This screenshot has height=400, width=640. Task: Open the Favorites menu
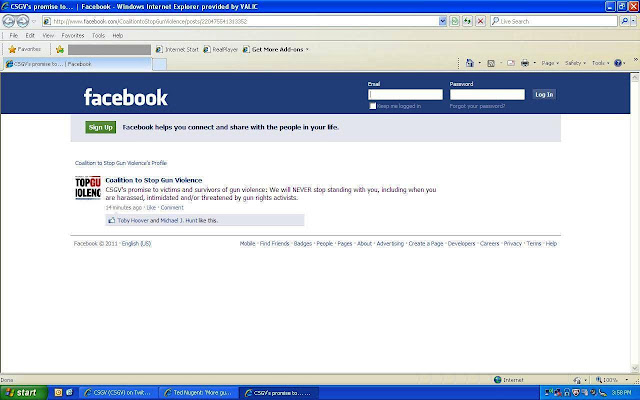tap(73, 36)
